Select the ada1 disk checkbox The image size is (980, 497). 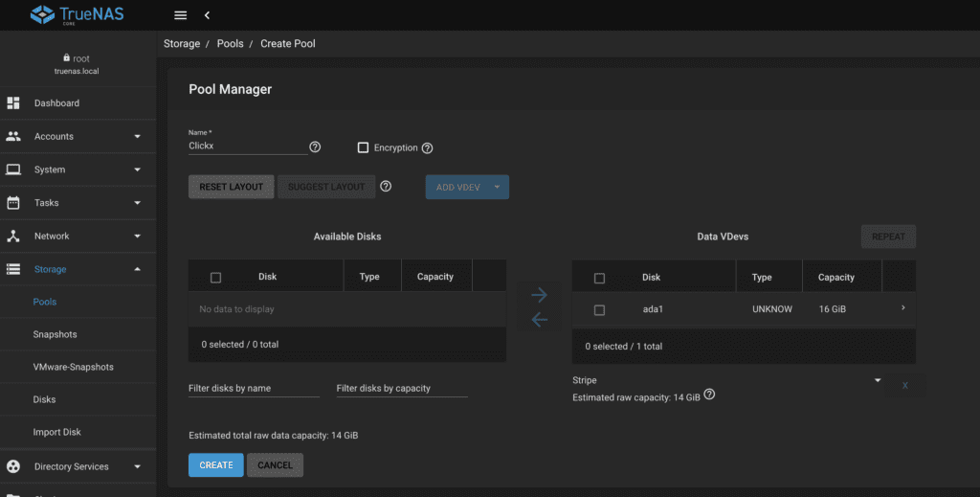pos(599,310)
